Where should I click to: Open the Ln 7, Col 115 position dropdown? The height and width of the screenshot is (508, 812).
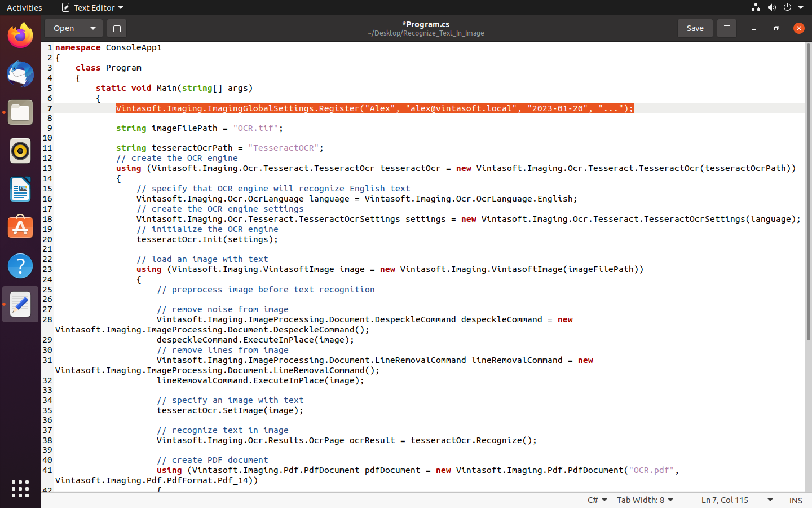736,500
